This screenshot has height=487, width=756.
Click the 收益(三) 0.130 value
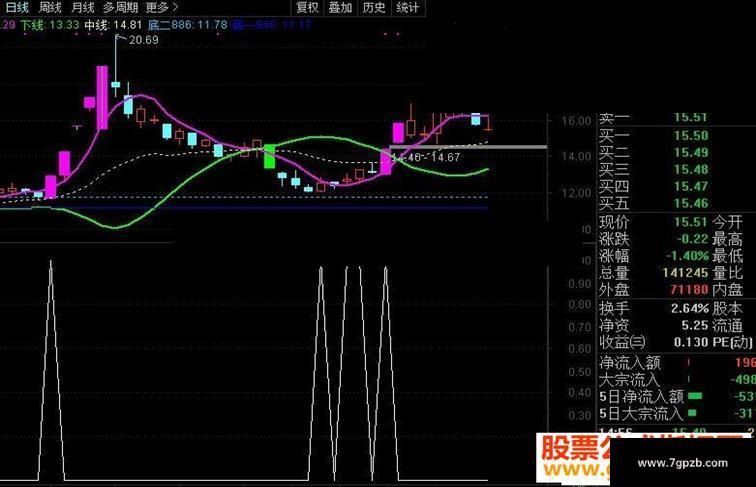click(x=691, y=342)
